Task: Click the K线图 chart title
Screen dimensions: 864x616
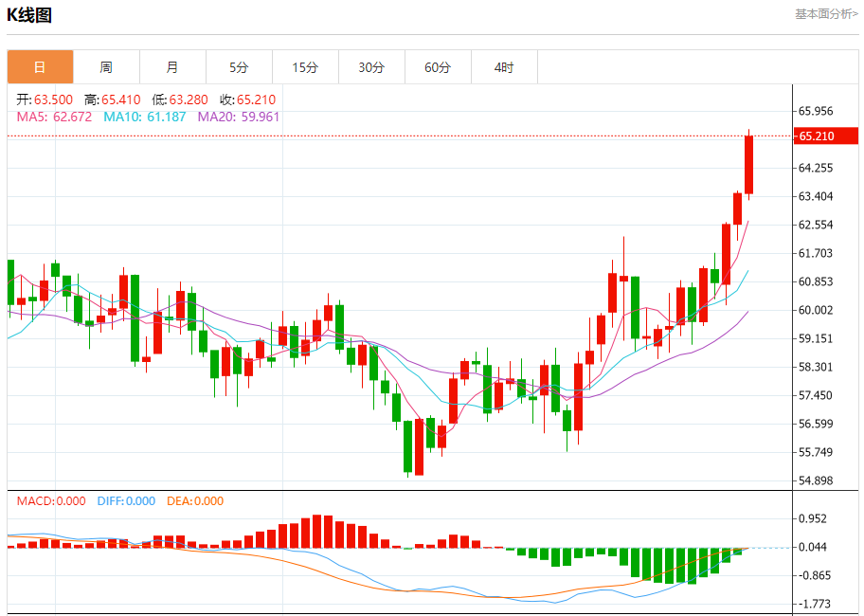Action: tap(29, 15)
